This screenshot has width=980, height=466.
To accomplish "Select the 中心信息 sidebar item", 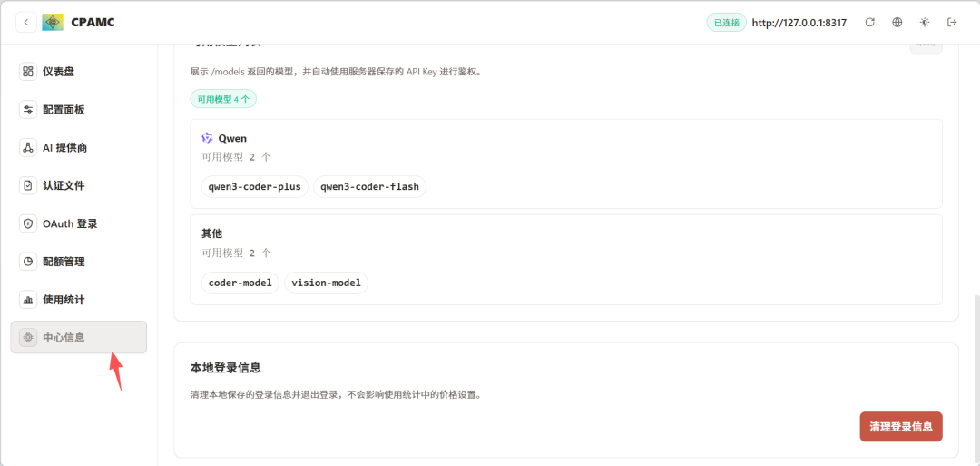I will [79, 337].
